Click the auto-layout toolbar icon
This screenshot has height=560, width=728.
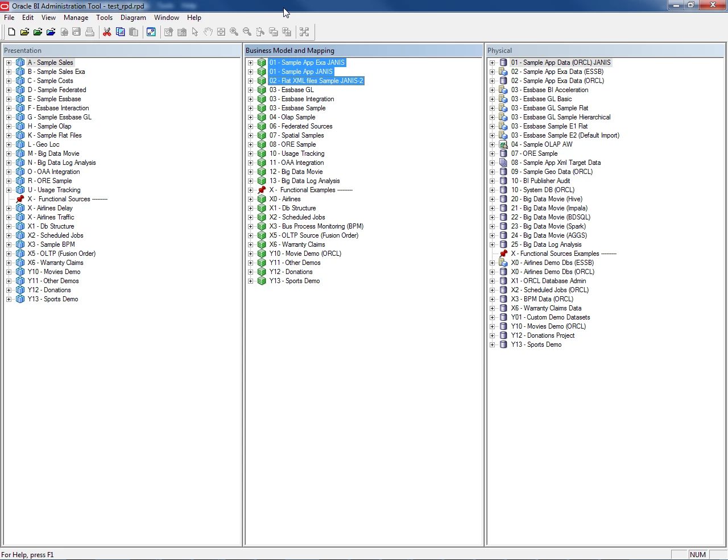304,32
